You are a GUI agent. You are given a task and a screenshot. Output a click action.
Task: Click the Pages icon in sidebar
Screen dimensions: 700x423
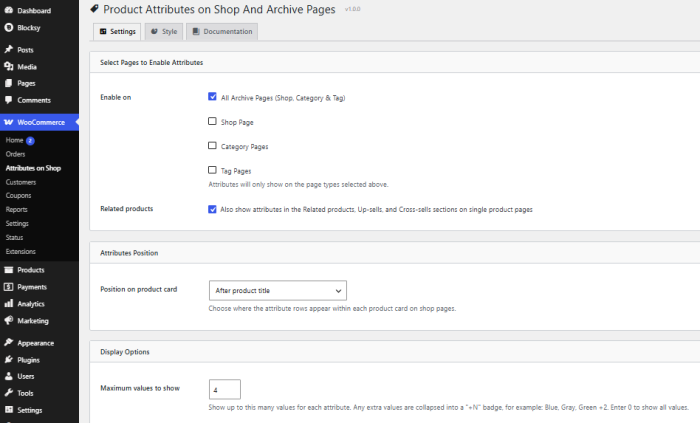8,83
